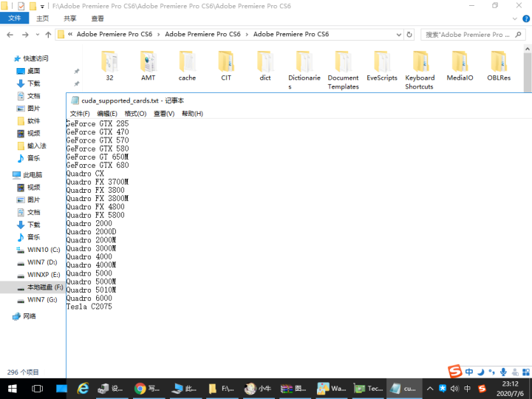Screen dimensions: 532x399
Task: Open the dict folder
Action: point(265,66)
